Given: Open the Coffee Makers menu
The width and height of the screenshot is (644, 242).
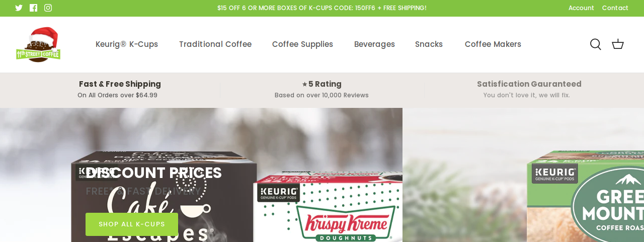Looking at the screenshot, I should (493, 44).
